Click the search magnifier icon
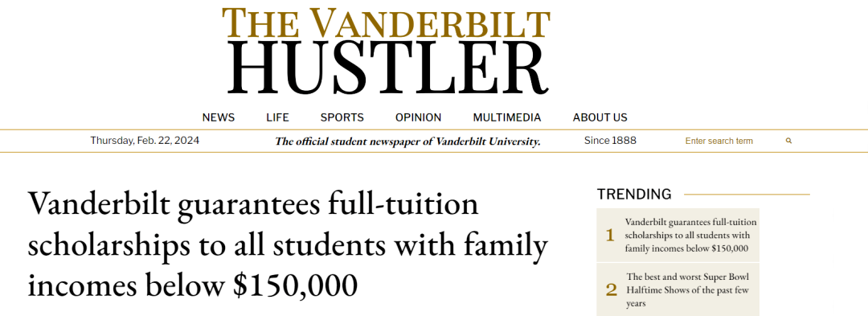The height and width of the screenshot is (316, 868). pos(789,142)
